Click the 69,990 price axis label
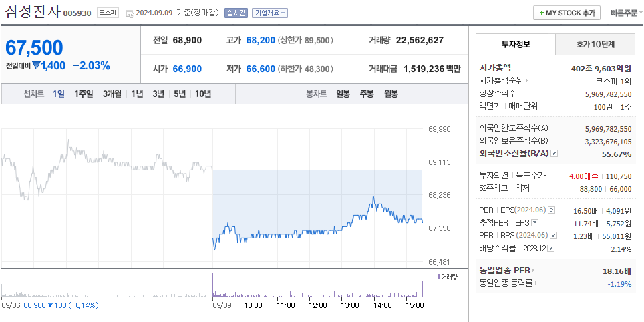644x322 pixels. [440, 129]
